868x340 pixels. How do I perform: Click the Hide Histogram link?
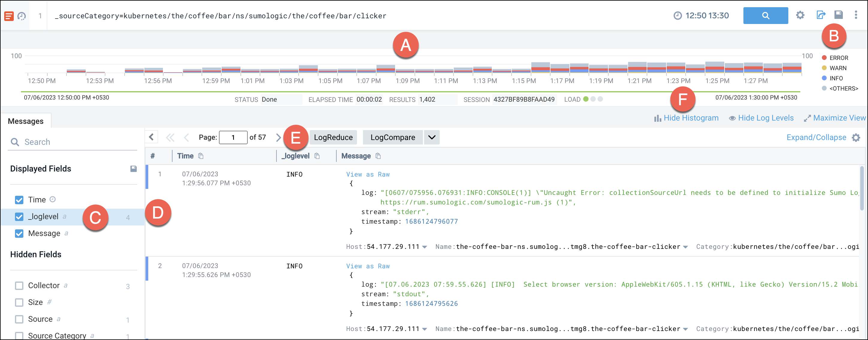pos(690,118)
